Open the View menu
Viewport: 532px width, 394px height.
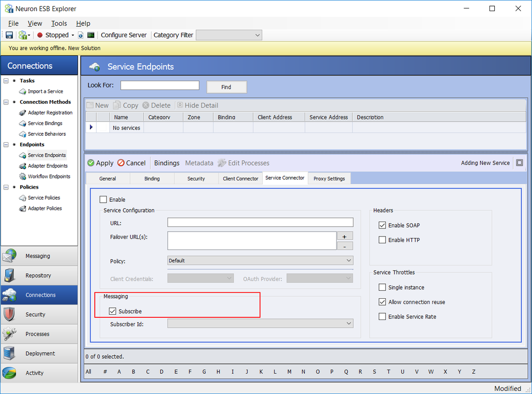click(35, 23)
